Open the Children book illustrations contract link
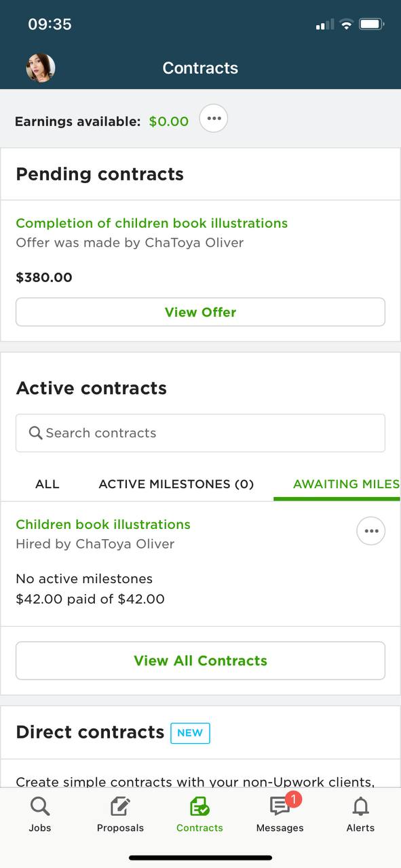The height and width of the screenshot is (868, 401). tap(103, 524)
